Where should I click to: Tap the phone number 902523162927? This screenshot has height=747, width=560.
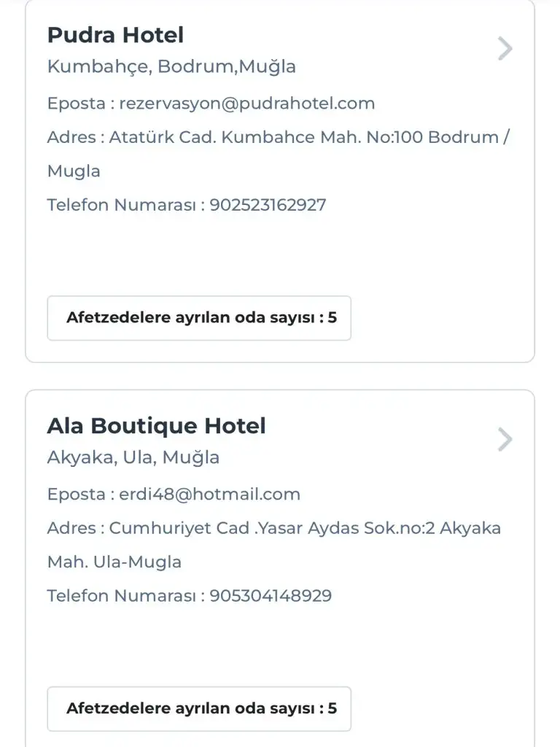pos(268,205)
